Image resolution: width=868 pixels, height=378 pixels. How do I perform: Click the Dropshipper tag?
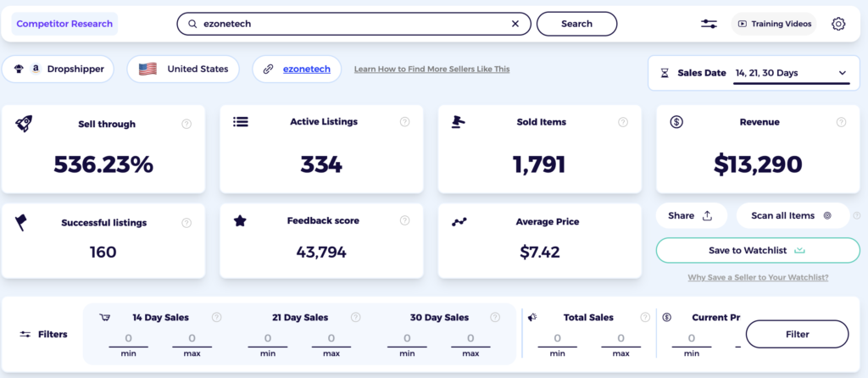(58, 69)
